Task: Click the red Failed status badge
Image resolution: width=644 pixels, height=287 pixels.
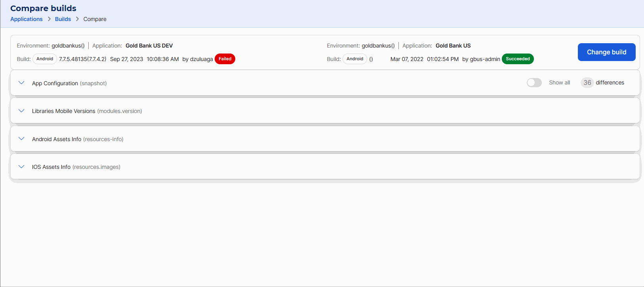Action: [x=225, y=59]
